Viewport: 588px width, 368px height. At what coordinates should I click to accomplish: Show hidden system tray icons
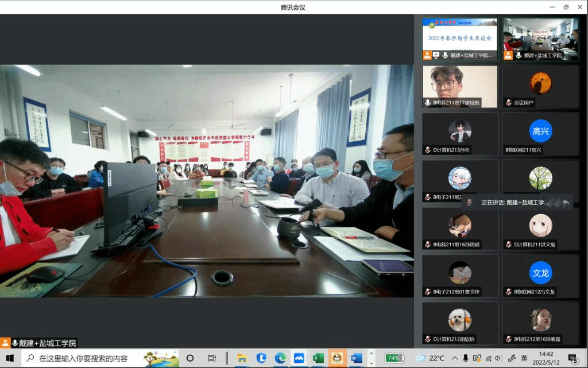coord(454,358)
